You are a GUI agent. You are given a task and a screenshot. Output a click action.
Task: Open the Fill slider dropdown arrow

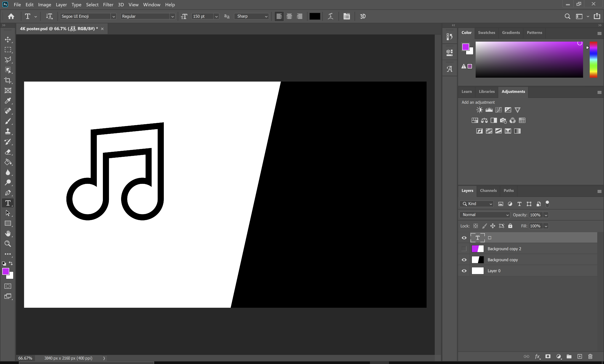coord(546,226)
